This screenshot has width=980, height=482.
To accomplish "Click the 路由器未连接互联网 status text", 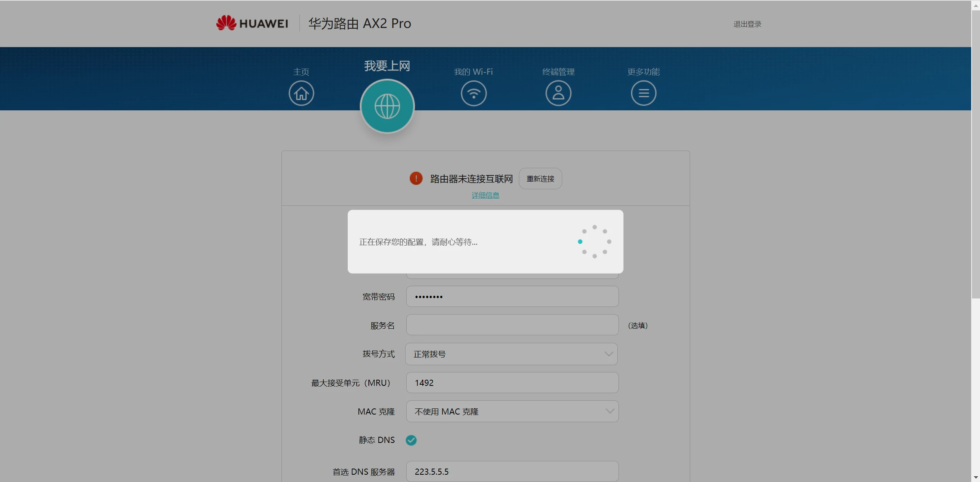I will [x=471, y=179].
